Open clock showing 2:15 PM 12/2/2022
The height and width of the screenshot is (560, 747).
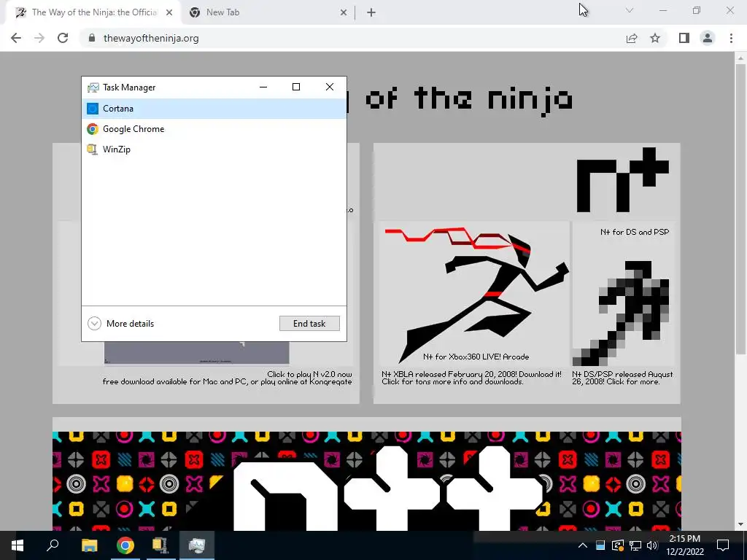685,545
